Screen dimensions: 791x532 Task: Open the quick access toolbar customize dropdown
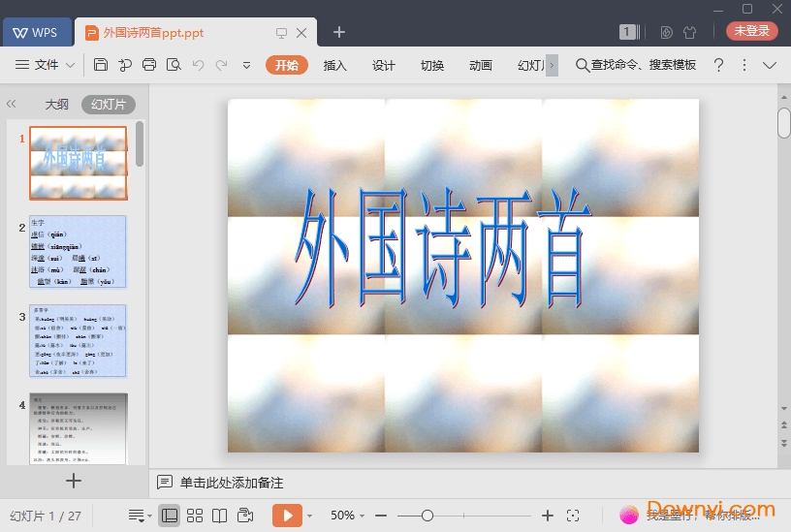[x=246, y=65]
